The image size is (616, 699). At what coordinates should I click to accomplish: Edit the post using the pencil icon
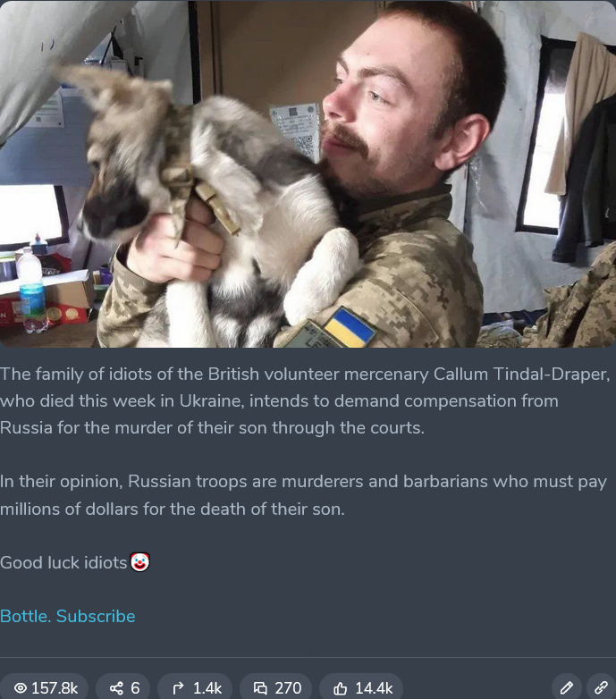(x=567, y=688)
